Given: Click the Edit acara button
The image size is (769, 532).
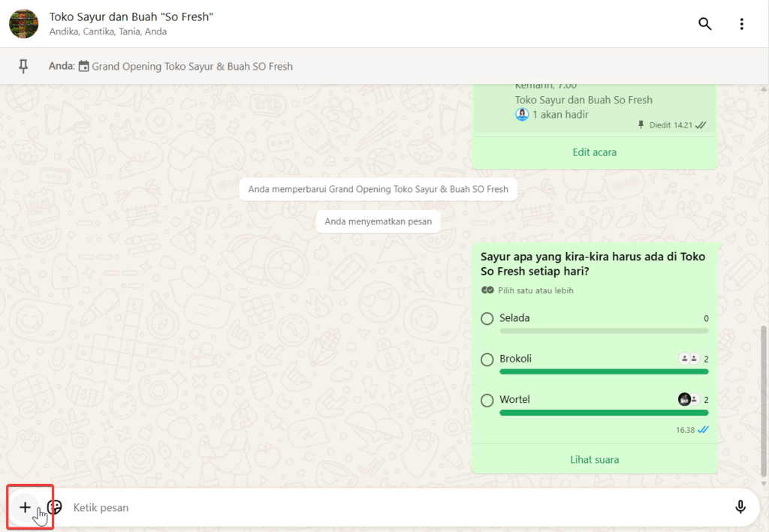Looking at the screenshot, I should tap(594, 152).
